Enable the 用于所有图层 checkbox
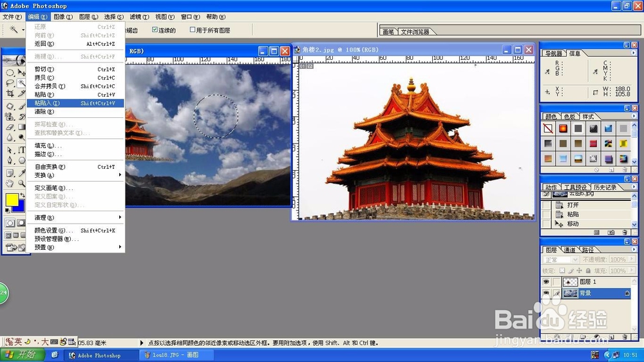 click(x=192, y=30)
